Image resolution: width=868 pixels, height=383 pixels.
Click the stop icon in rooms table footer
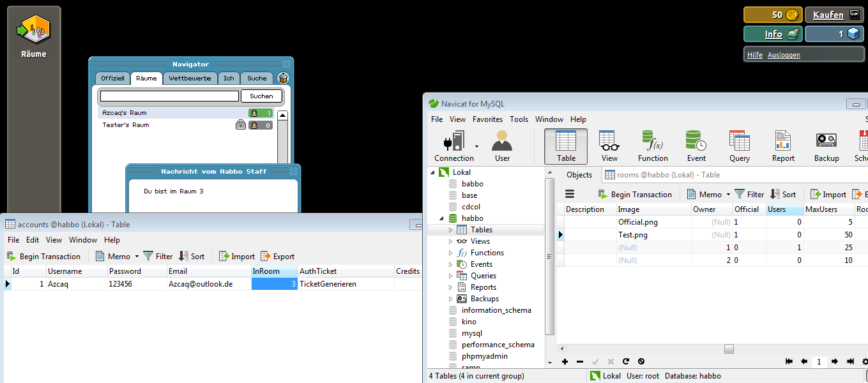point(641,361)
